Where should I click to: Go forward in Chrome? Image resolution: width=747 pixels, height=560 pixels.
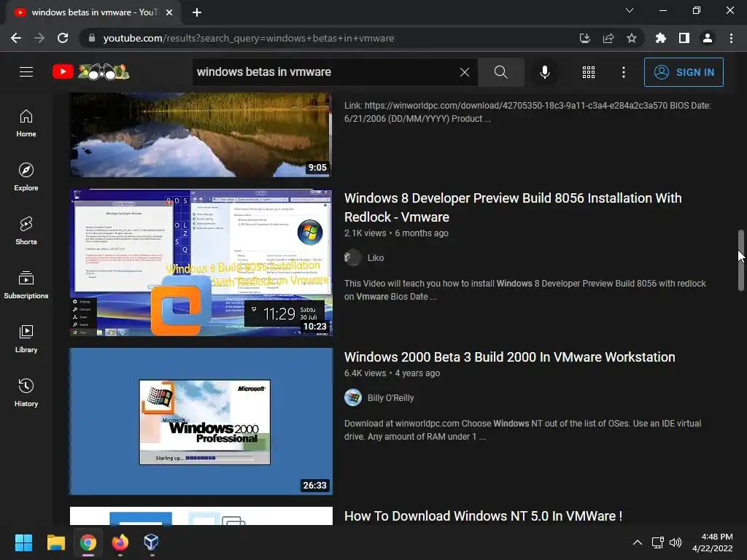point(39,38)
